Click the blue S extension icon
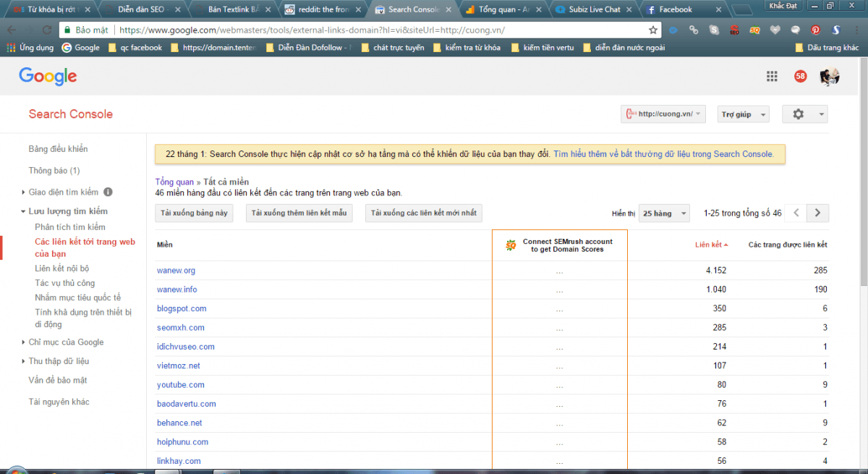This screenshot has width=868, height=474. tap(835, 30)
